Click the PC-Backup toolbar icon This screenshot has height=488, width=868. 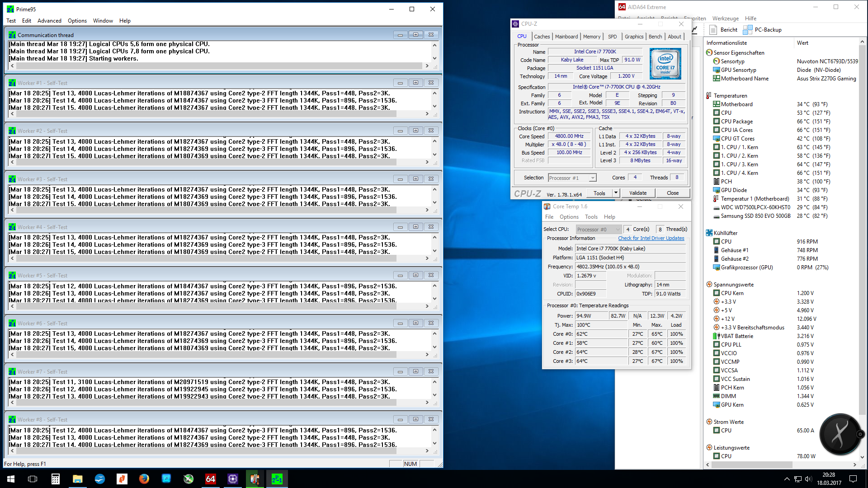point(748,30)
